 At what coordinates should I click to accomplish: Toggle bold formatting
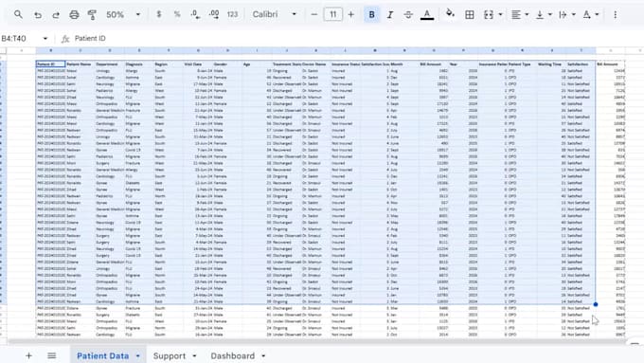(x=371, y=14)
